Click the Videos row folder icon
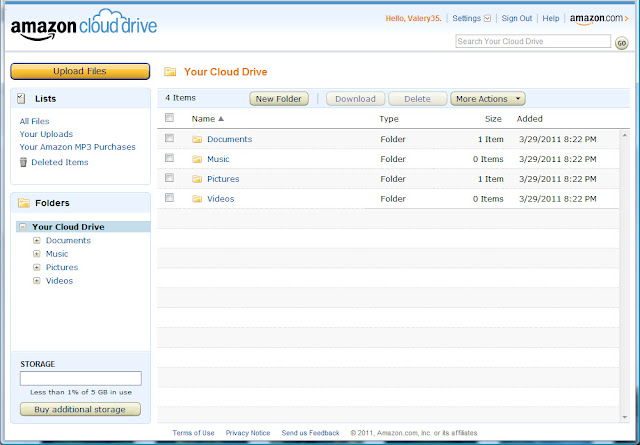 click(197, 199)
